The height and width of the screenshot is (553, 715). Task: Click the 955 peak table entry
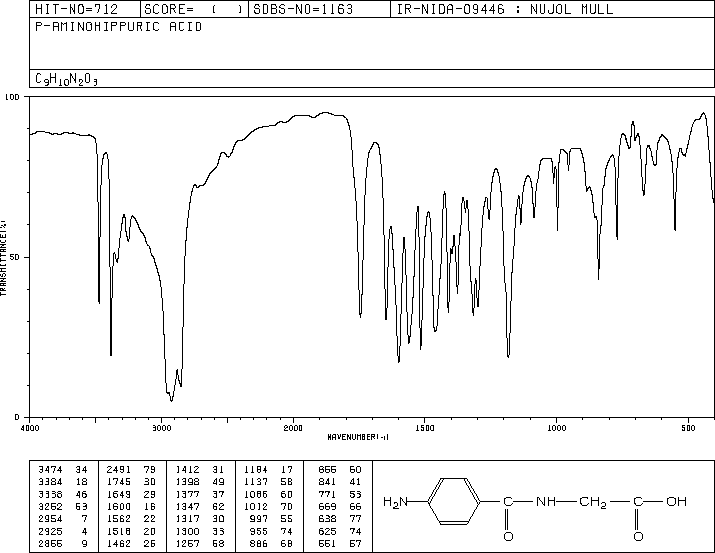[x=271, y=532]
